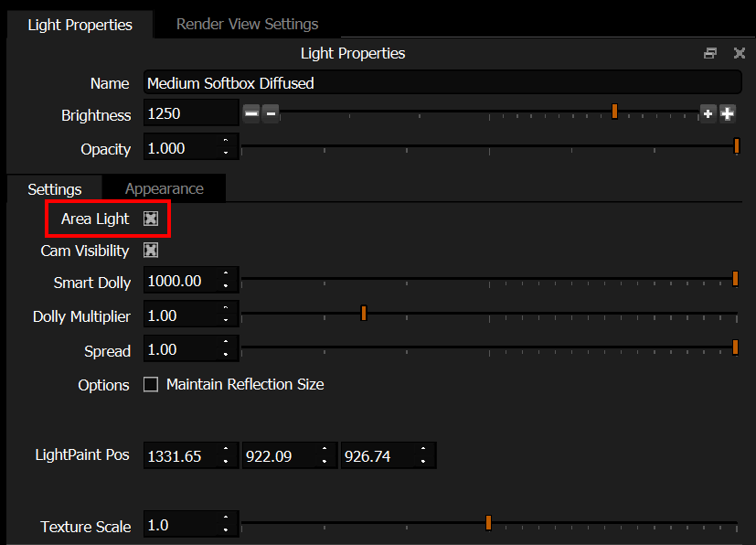This screenshot has width=756, height=545.
Task: Decrease Dolly Multiplier with the stepper down arrow
Action: pos(225,320)
